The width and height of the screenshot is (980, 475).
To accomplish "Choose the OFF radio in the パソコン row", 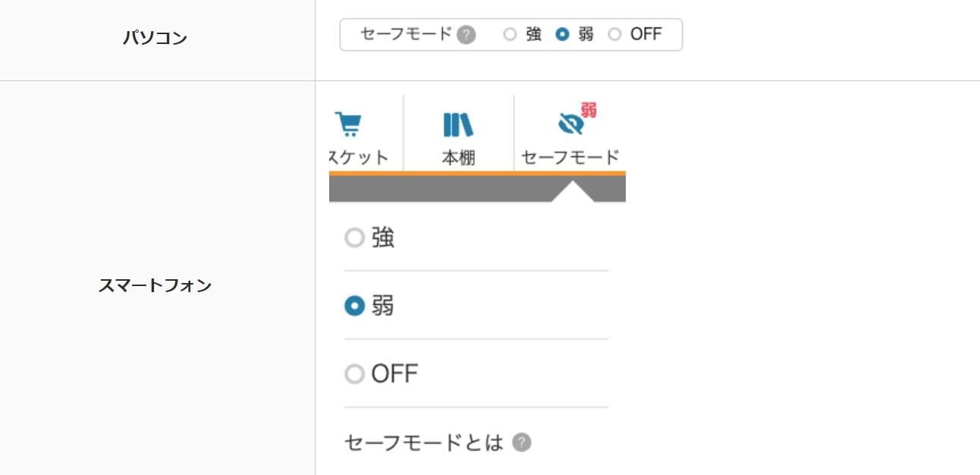I will 614,34.
